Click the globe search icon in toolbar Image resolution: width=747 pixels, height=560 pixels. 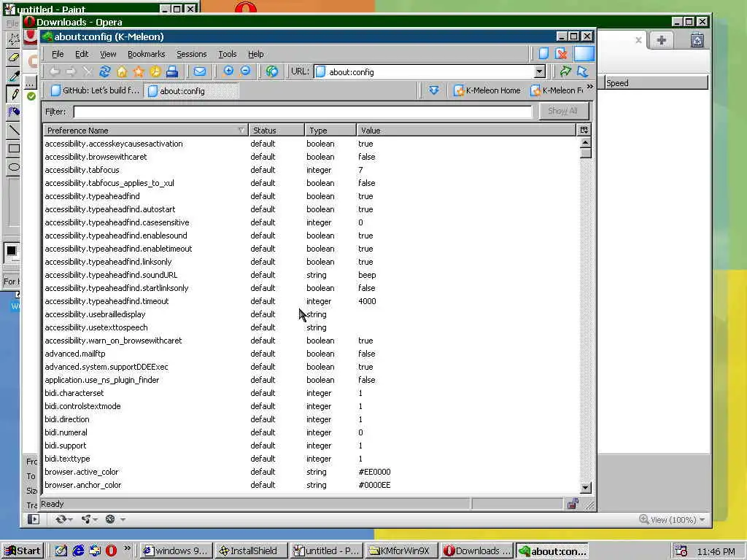[272, 72]
